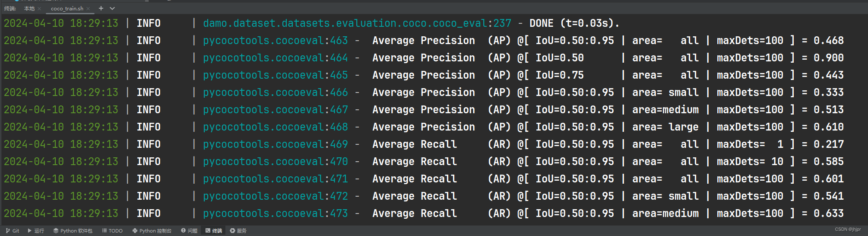Jump to pycocotools.cocoeval:468 source
This screenshot has height=236, width=868.
coord(276,127)
